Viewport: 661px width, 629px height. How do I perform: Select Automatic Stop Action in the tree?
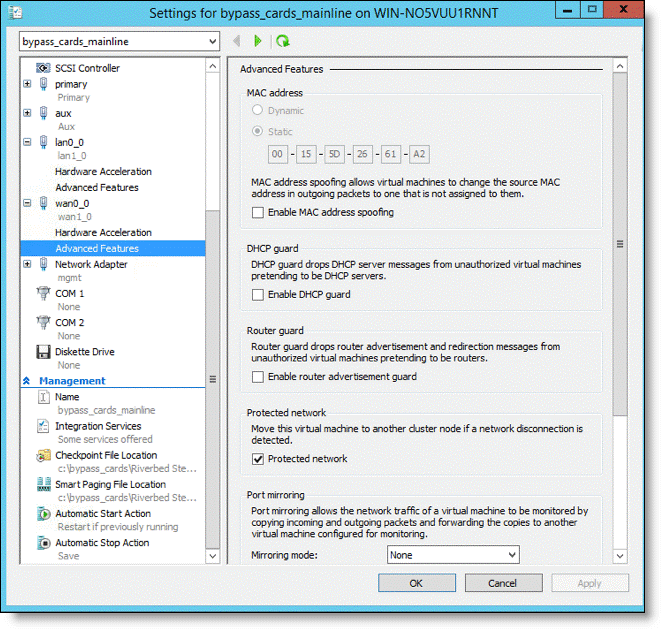pyautogui.click(x=102, y=543)
